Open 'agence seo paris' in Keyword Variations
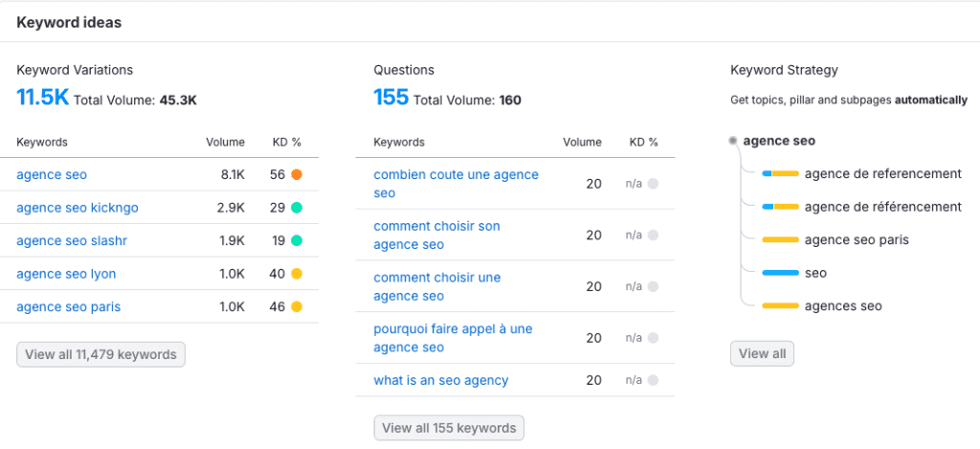 click(x=68, y=307)
